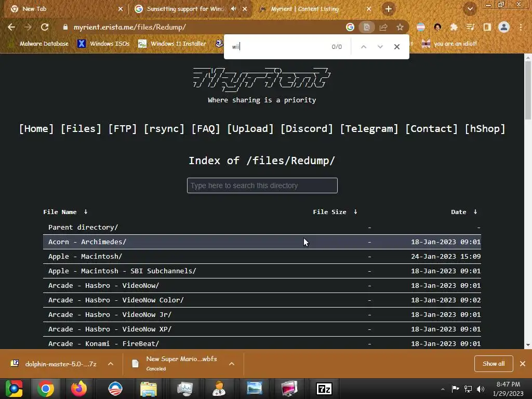Open Windows 11 Installer bookmark

(x=172, y=44)
